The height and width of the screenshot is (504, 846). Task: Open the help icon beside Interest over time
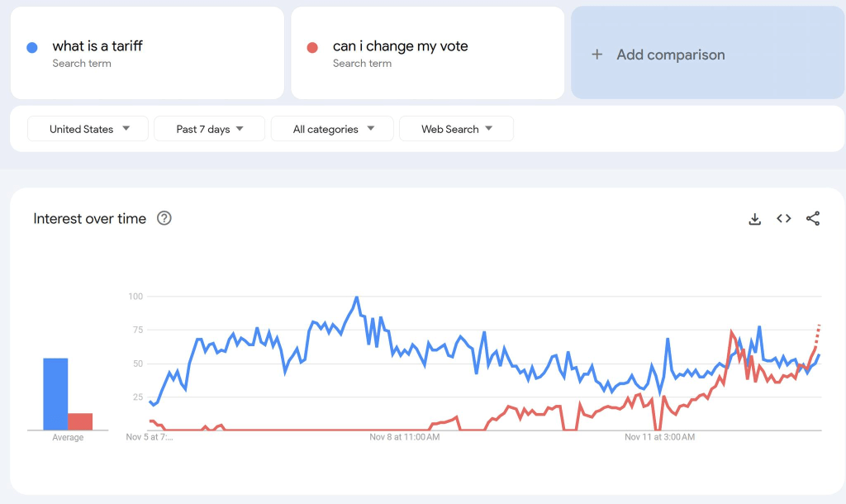tap(164, 219)
